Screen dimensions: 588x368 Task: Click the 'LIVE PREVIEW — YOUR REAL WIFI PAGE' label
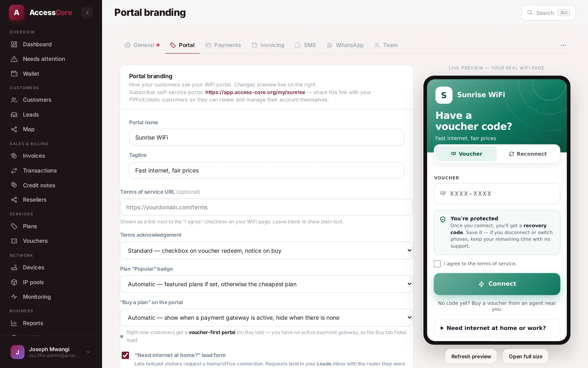pos(497,68)
